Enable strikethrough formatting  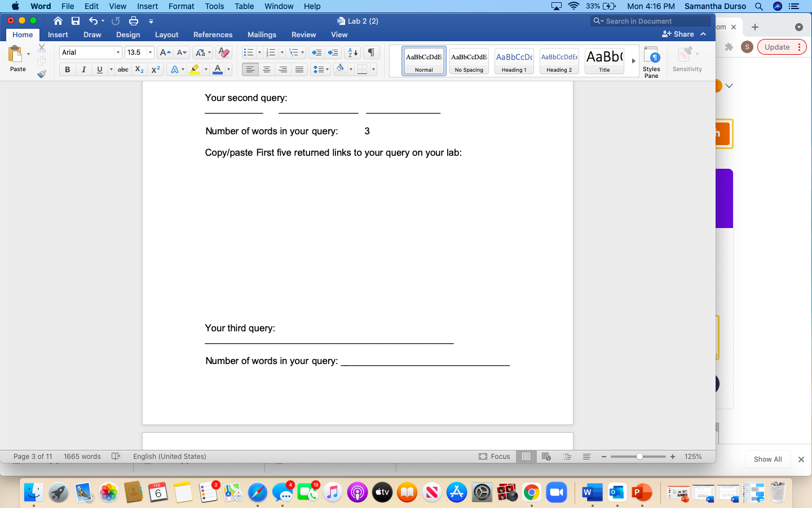click(122, 69)
